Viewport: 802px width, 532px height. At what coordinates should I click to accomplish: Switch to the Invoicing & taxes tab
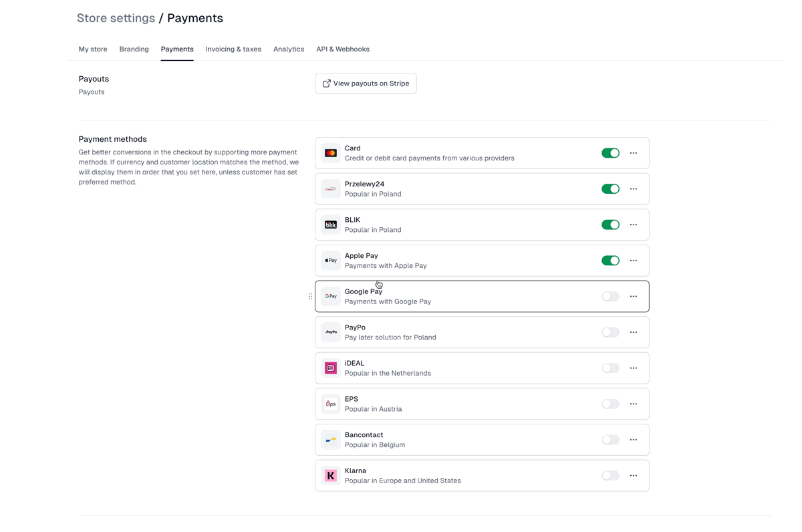(233, 49)
